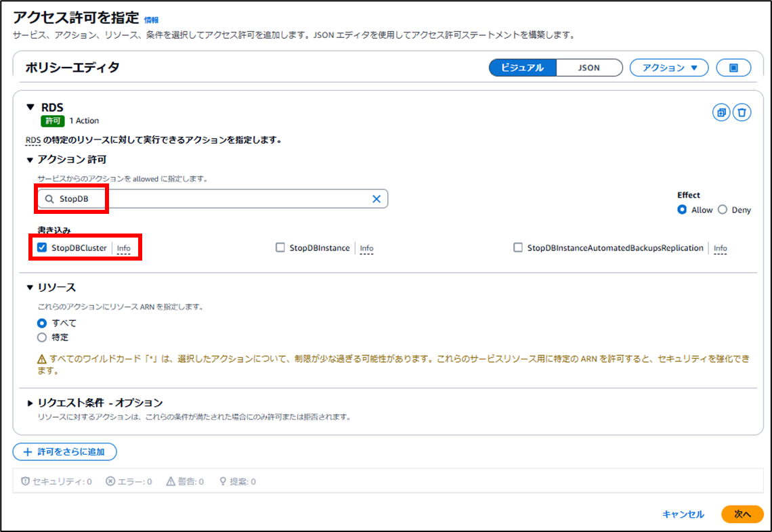Clear the StopDB search with the X icon
The height and width of the screenshot is (532, 772).
377,198
